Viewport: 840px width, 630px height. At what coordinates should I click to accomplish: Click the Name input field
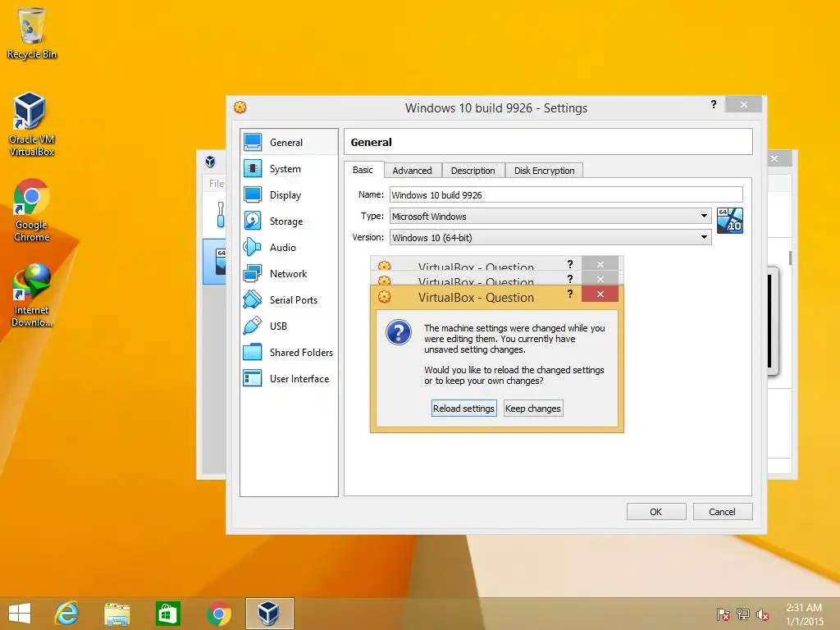click(566, 195)
